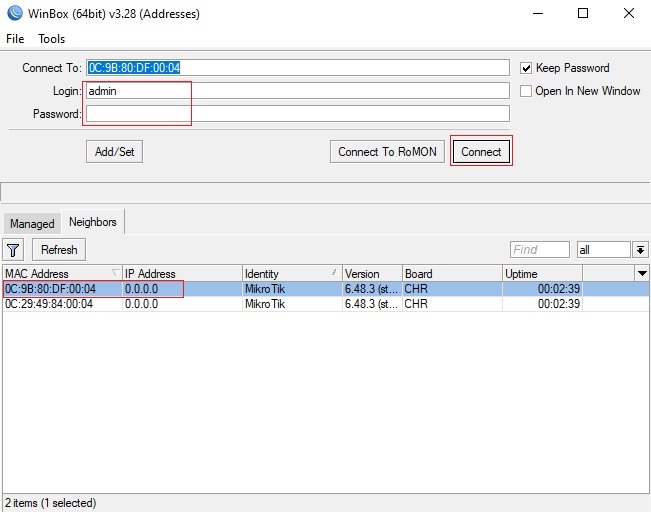
Task: Click CHR board in the selected row
Action: click(416, 289)
